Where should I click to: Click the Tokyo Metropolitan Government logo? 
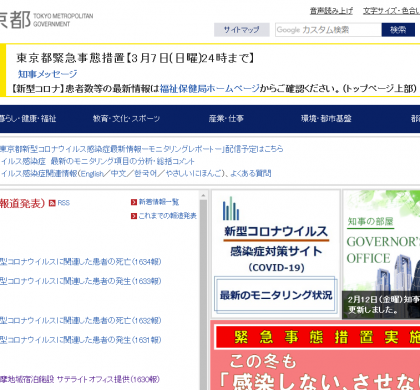point(47,19)
